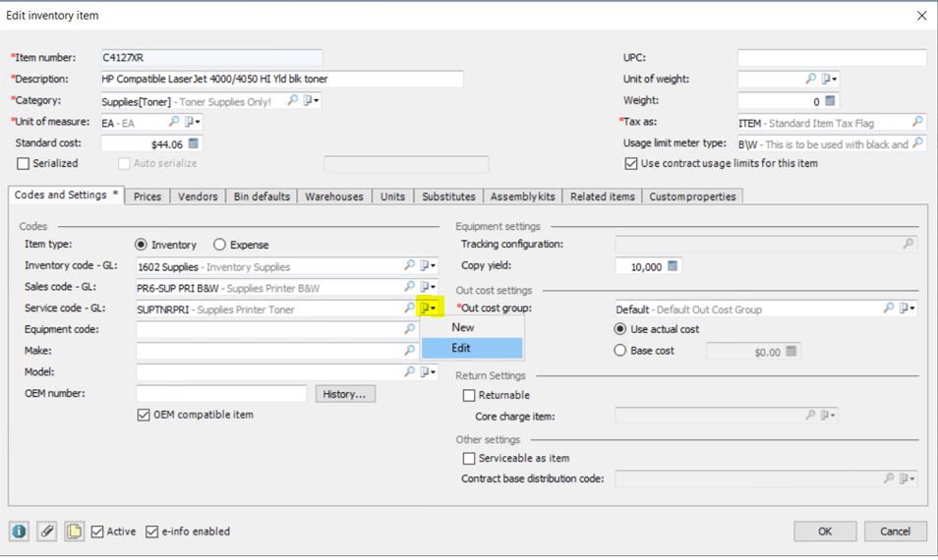This screenshot has width=938, height=560.
Task: Switch to the Custom properties tab
Action: pyautogui.click(x=693, y=196)
